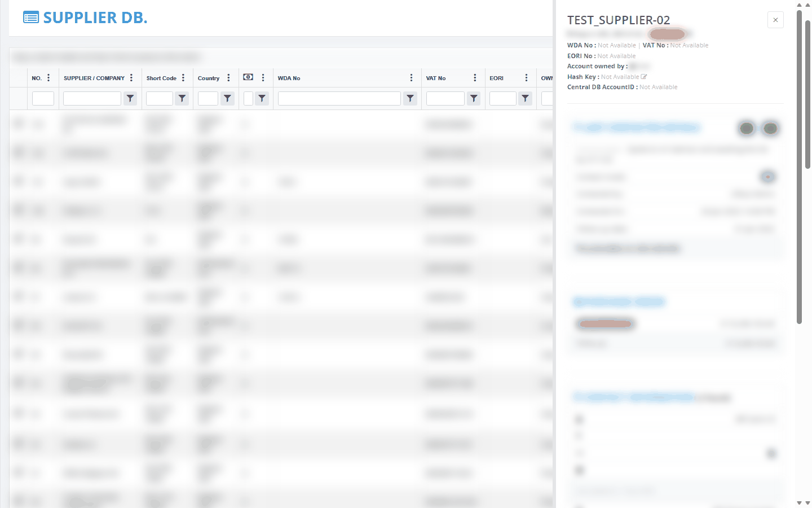Open the Supplier/Company column three-dot menu
This screenshot has height=508, width=812.
click(131, 78)
